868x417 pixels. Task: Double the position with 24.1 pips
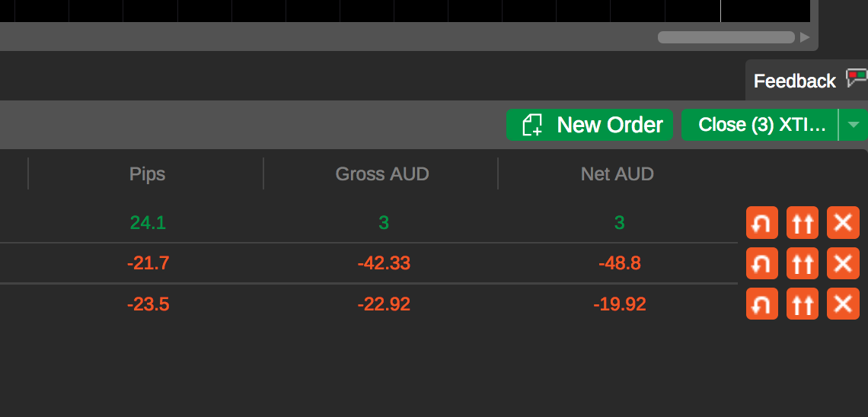point(802,222)
